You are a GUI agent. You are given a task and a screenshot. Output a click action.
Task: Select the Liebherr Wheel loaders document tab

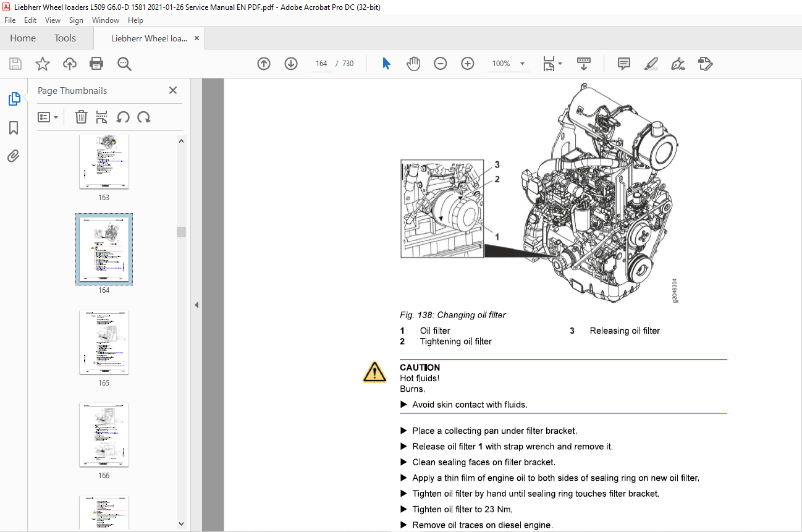tap(149, 38)
